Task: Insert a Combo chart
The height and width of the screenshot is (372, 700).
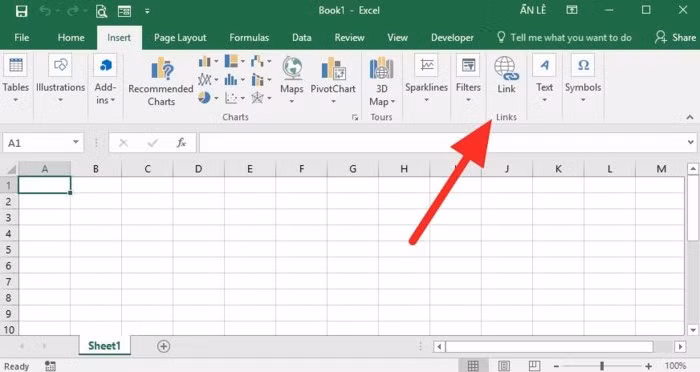Action: pyautogui.click(x=261, y=80)
